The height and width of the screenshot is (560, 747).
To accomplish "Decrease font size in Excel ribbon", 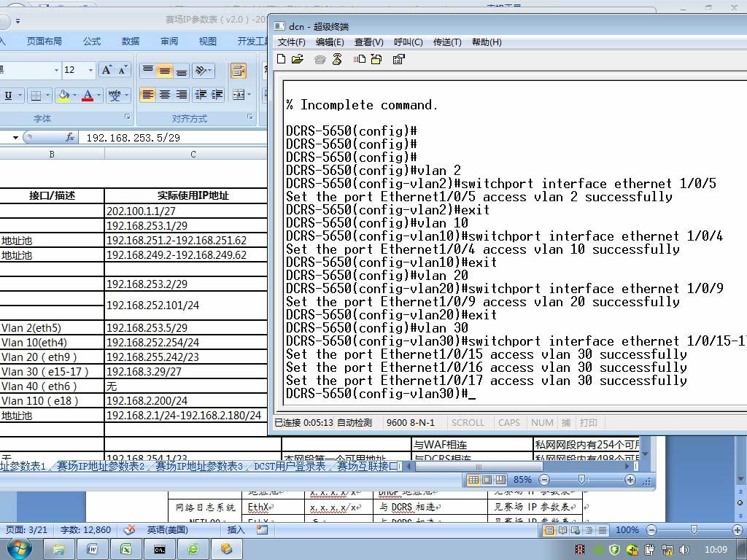I will coord(123,70).
